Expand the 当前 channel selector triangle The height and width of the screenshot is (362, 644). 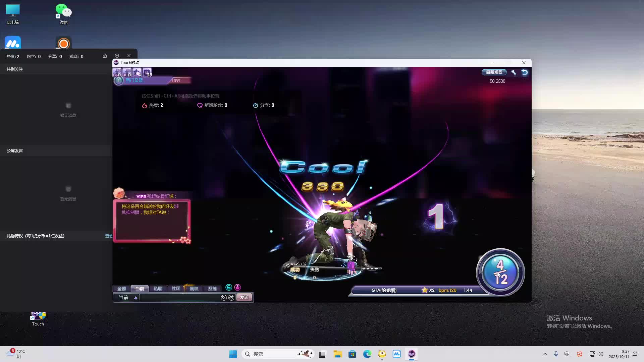pos(136,298)
